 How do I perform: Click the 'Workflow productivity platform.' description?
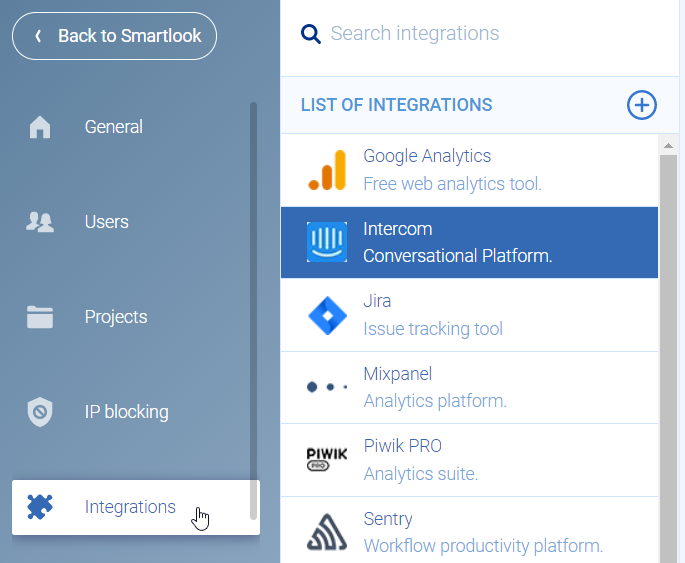click(483, 546)
